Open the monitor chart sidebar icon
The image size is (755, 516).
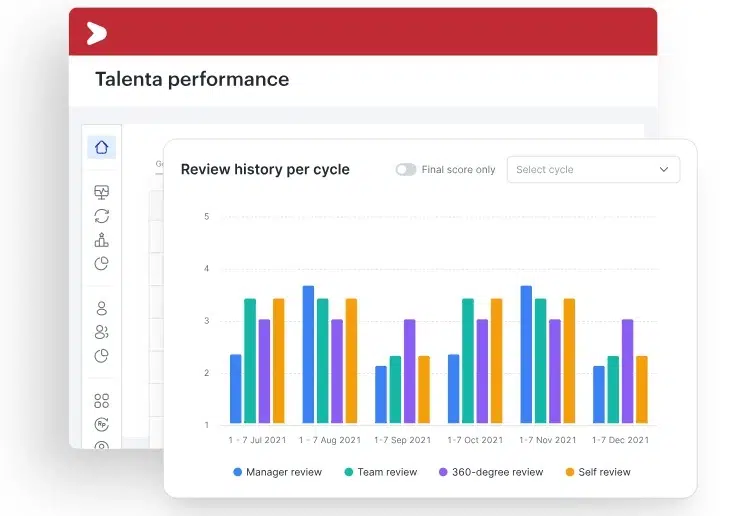(x=101, y=192)
